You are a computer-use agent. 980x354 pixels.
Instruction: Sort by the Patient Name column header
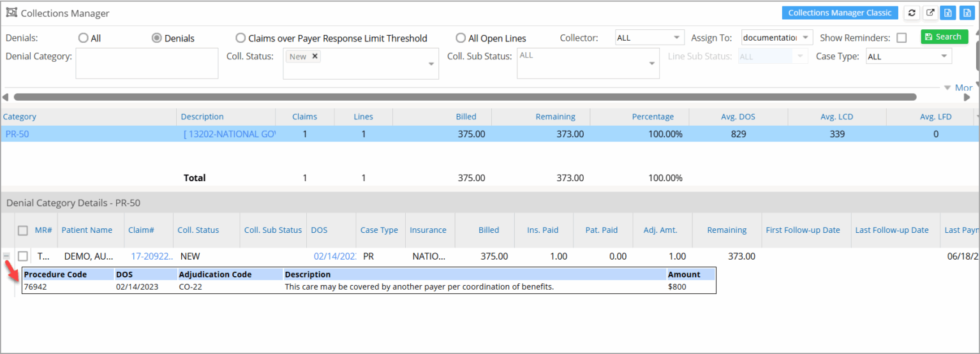(87, 230)
